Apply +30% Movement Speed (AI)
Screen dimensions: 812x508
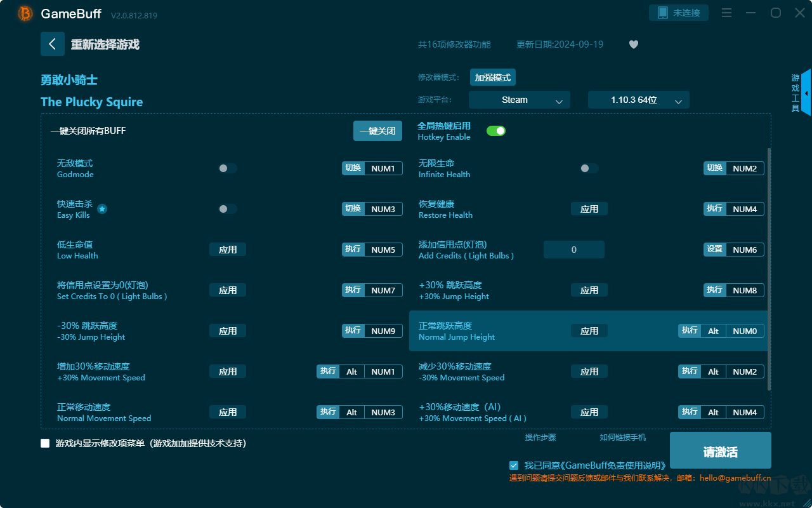(589, 412)
